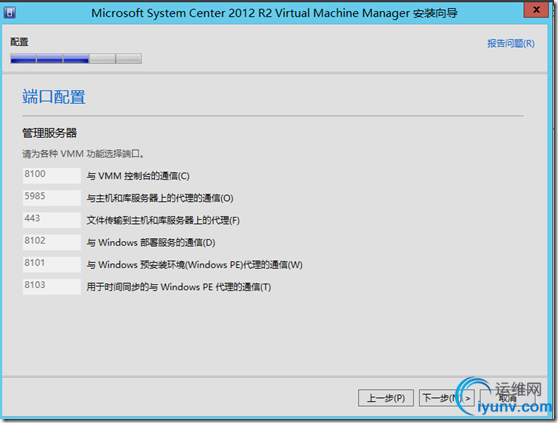
Task: Edit the 8101 Windows PE agent port
Action: (52, 264)
